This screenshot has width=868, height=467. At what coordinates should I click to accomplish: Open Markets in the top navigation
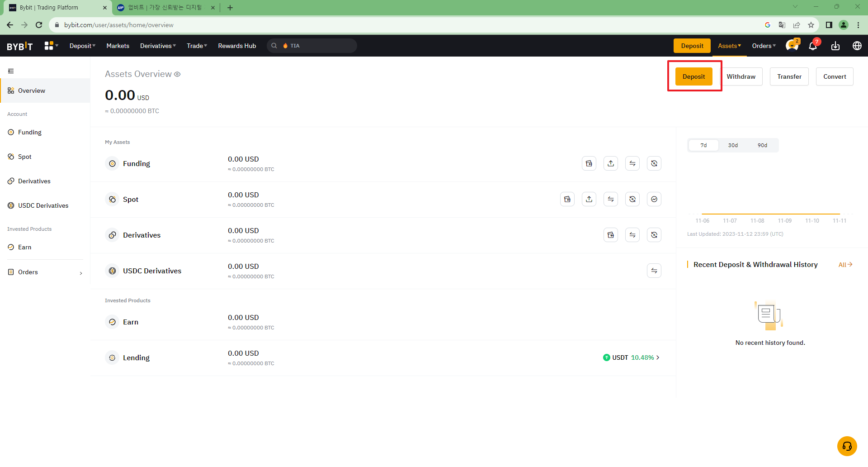[x=118, y=46]
